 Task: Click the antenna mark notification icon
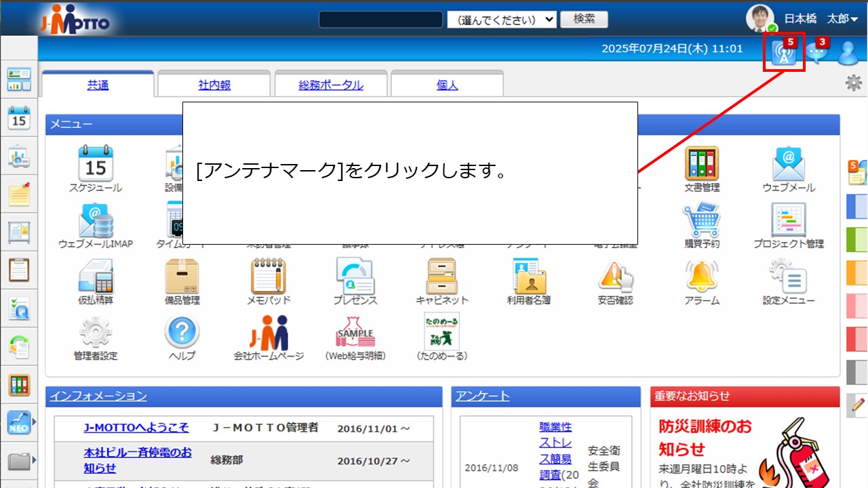pos(784,54)
